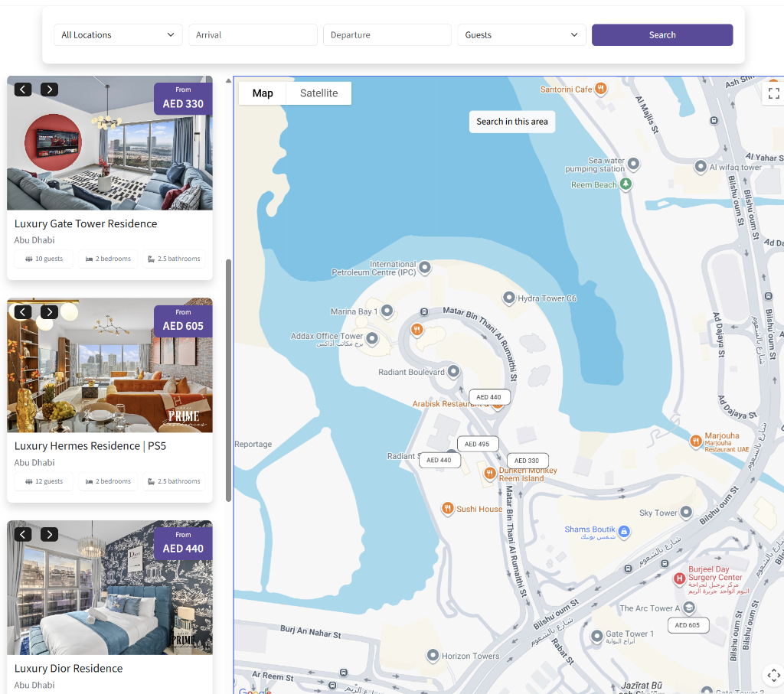784x694 pixels.
Task: Click 2.5 bathrooms tag on Hermes card
Action: (x=174, y=481)
